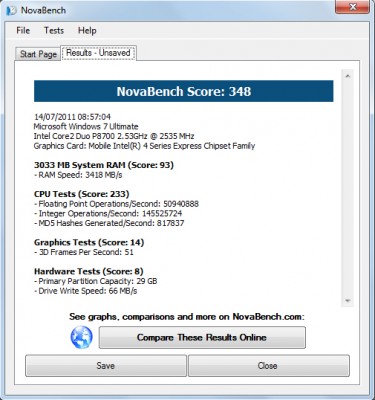Click the NovaBench title bar text
Viewport: 375px width, 400px height.
tap(43, 10)
